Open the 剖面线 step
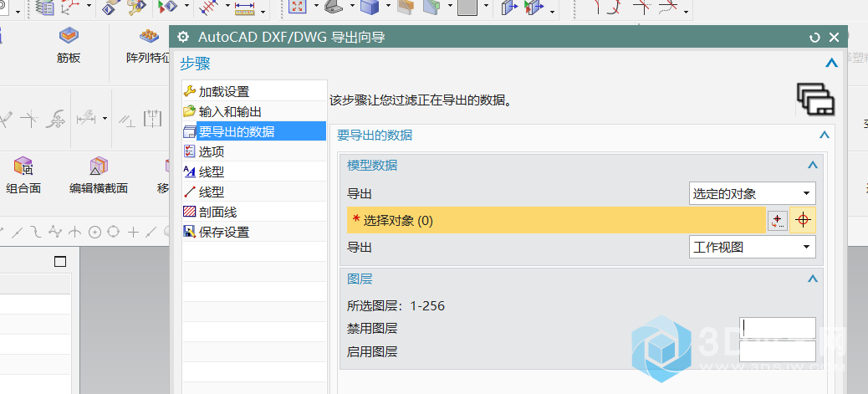 pyautogui.click(x=254, y=212)
